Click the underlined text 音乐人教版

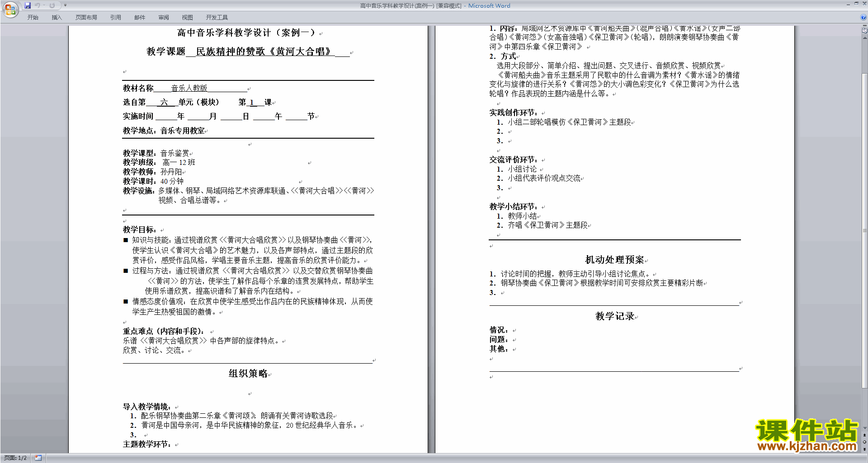[x=189, y=88]
